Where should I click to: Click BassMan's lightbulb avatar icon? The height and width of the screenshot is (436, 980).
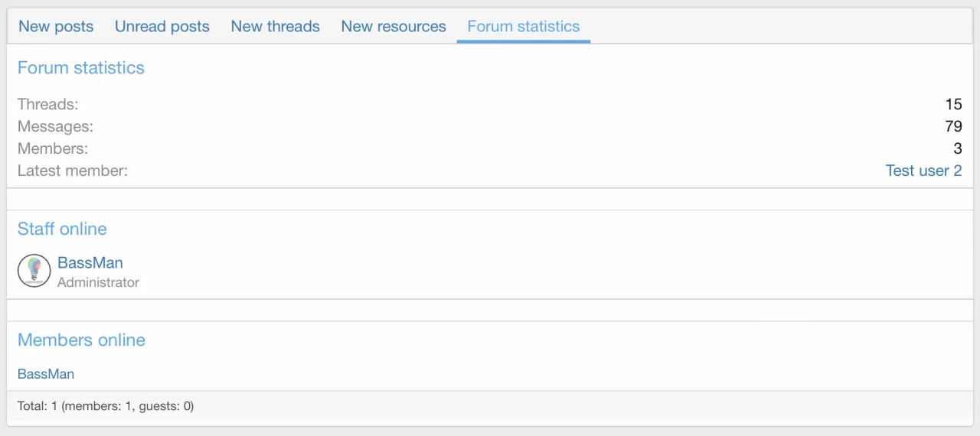[x=34, y=271]
